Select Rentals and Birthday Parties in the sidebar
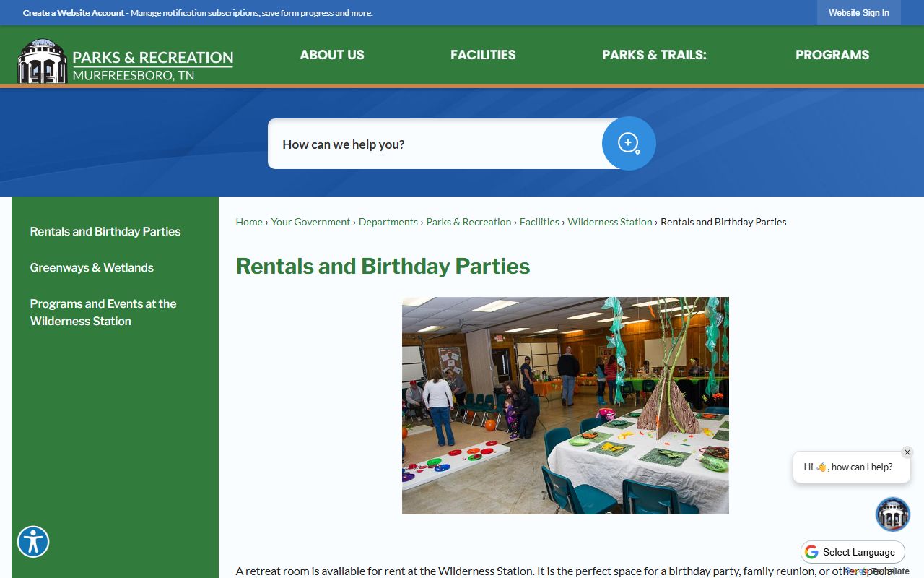 pyautogui.click(x=105, y=231)
